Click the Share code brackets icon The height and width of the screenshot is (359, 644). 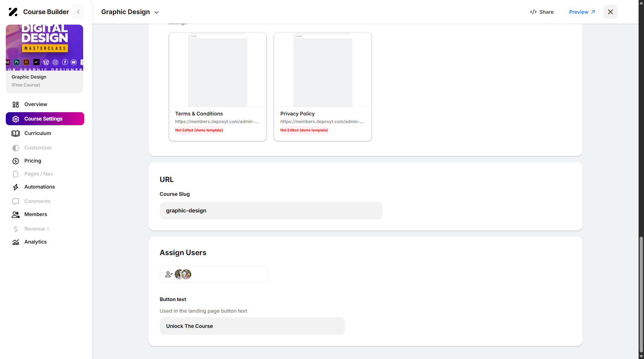click(533, 12)
